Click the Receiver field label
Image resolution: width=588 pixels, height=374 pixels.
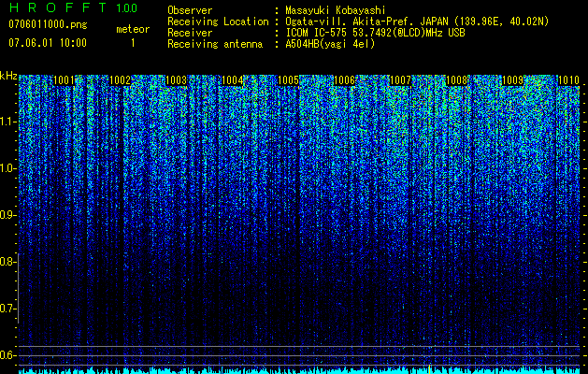190,33
